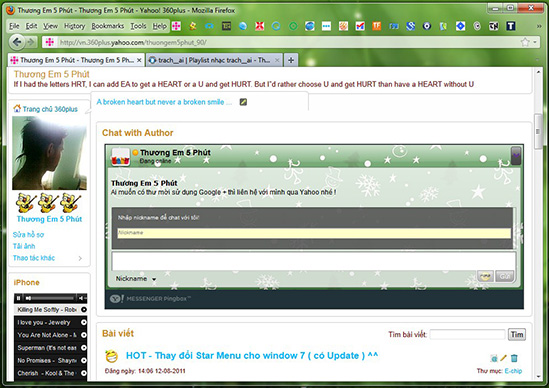Open the Trang chủ 360plus link

[x=50, y=109]
